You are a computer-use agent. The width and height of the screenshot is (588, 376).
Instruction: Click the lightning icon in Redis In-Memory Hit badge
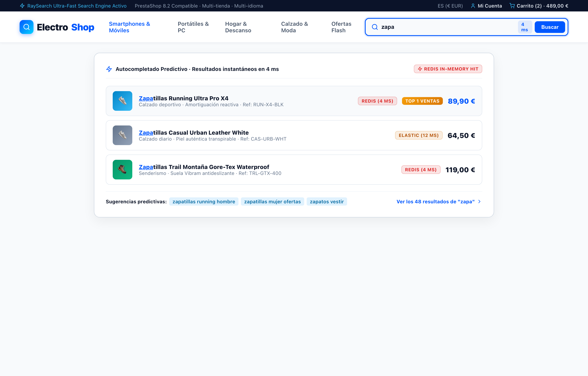point(420,69)
